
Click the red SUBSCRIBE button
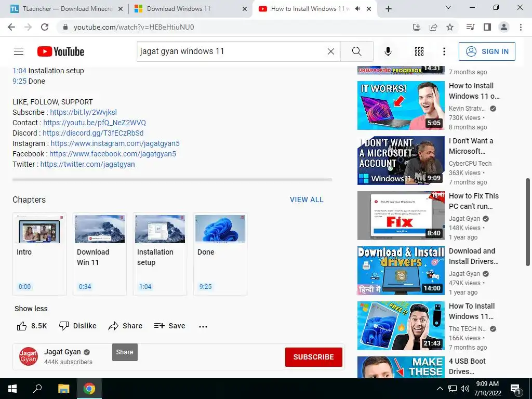click(313, 357)
